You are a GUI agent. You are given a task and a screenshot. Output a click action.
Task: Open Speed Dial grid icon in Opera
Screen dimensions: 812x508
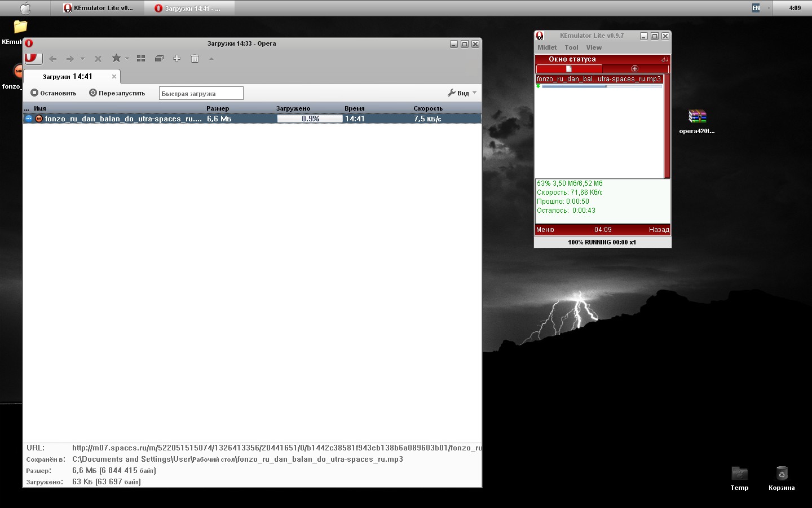141,59
